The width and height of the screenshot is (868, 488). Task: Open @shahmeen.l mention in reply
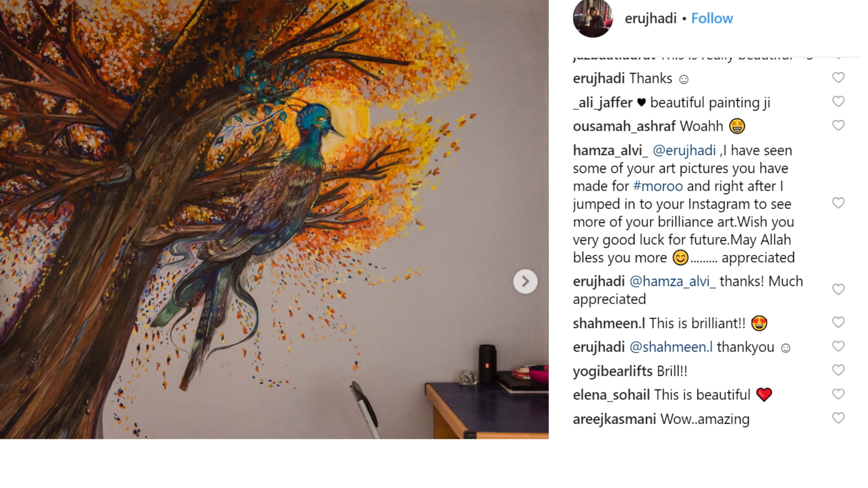click(x=671, y=347)
